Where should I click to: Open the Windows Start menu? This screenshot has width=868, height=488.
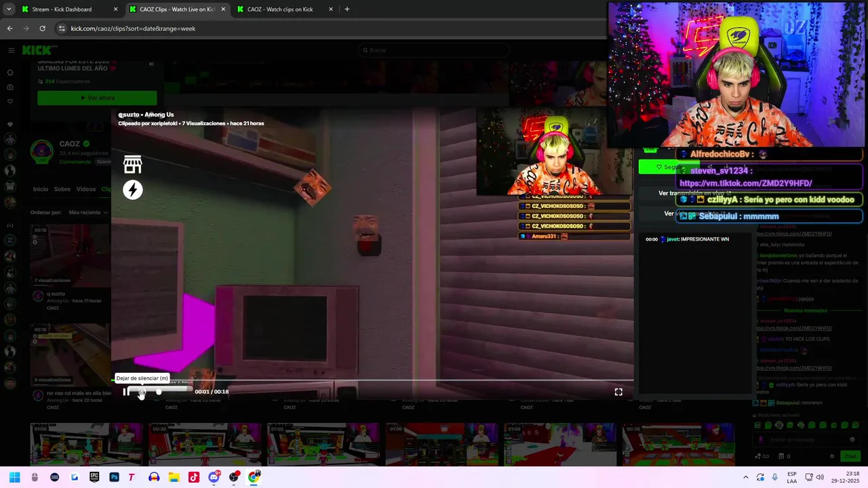pyautogui.click(x=15, y=477)
